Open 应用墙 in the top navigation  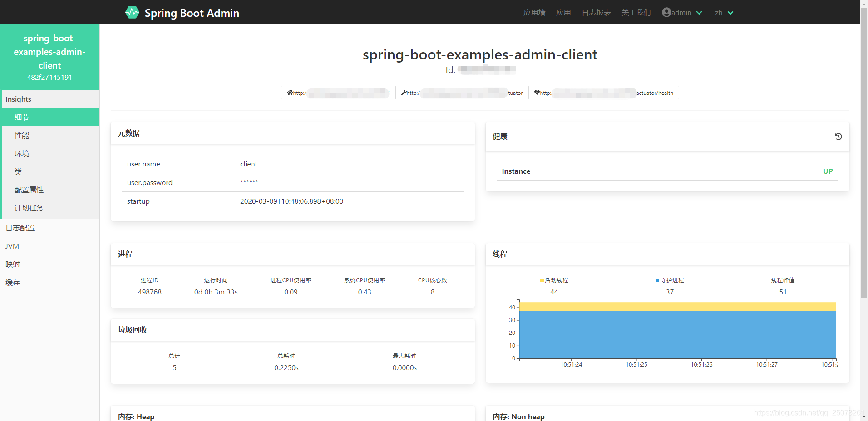tap(534, 13)
